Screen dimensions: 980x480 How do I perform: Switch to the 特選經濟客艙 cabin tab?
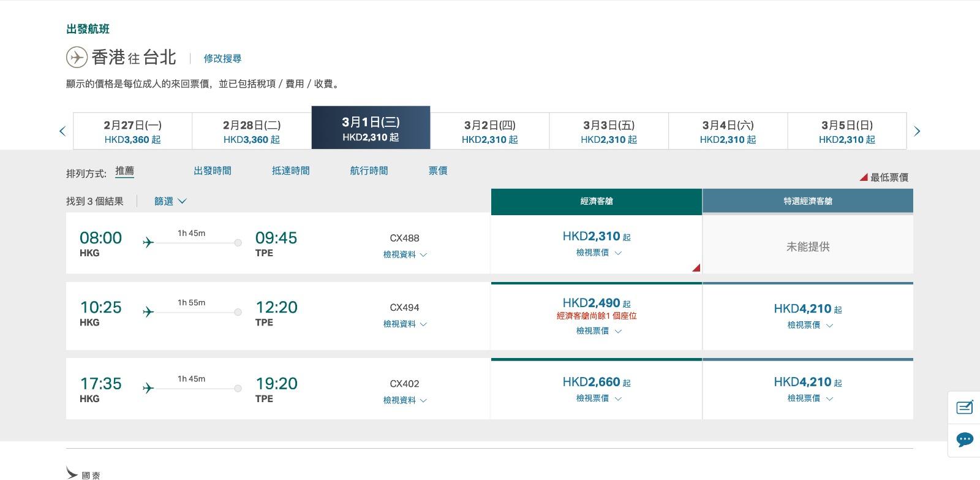(807, 201)
